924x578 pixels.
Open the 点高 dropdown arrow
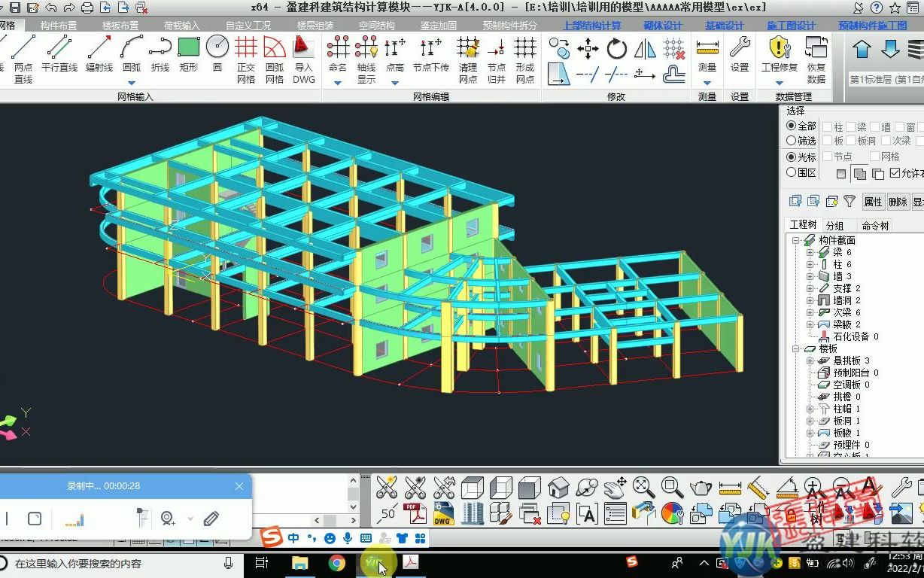[x=394, y=83]
